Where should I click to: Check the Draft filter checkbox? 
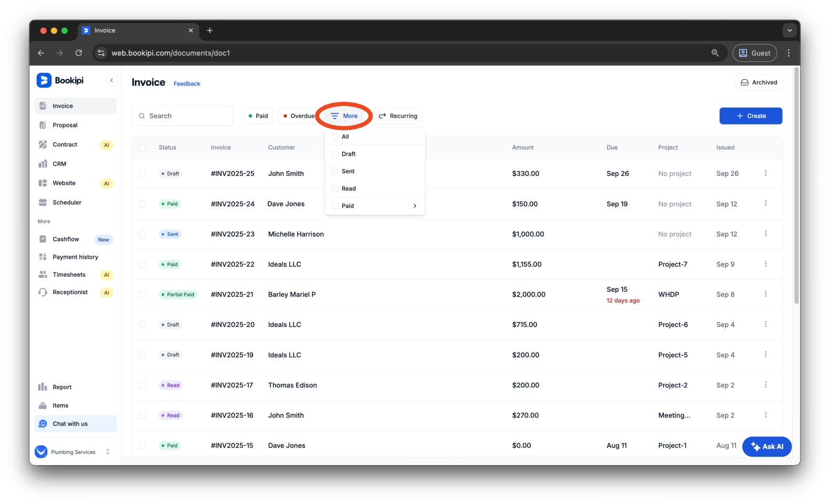tap(335, 154)
